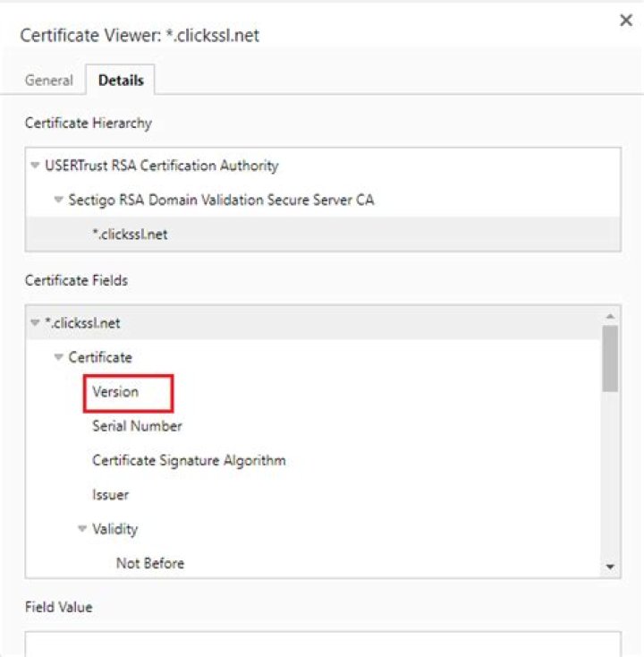Screen dimensions: 644x657
Task: Click the Certificate Fields scrollbar thumb
Action: (x=610, y=358)
